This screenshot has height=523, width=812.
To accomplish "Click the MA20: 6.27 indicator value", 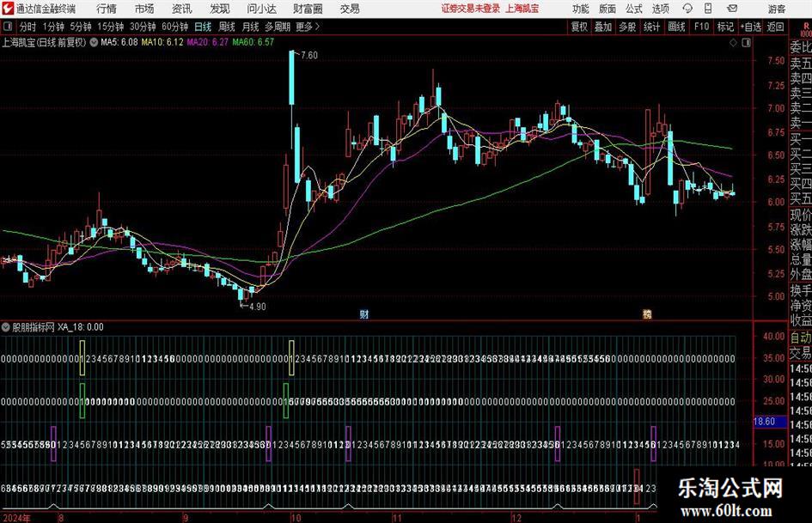I will tap(207, 42).
